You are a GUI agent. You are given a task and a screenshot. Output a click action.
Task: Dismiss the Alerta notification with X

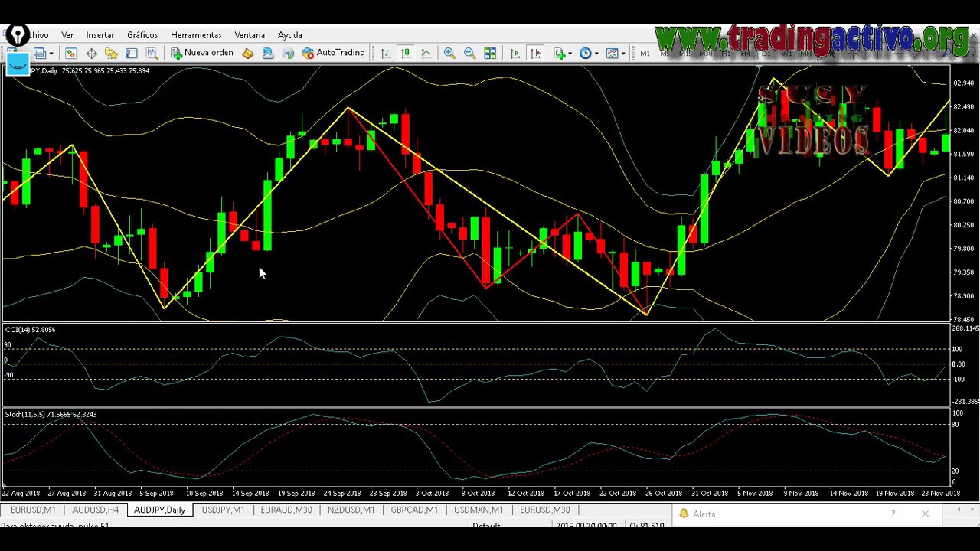(x=926, y=514)
